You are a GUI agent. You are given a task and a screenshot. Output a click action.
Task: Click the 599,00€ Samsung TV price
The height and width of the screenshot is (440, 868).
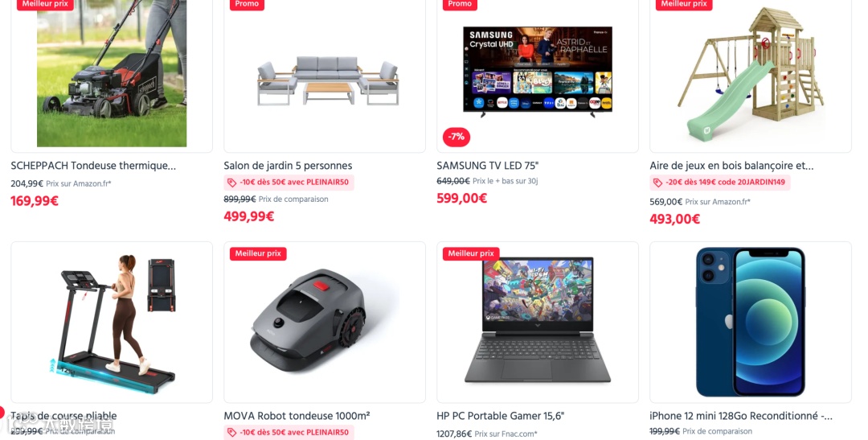(x=461, y=198)
